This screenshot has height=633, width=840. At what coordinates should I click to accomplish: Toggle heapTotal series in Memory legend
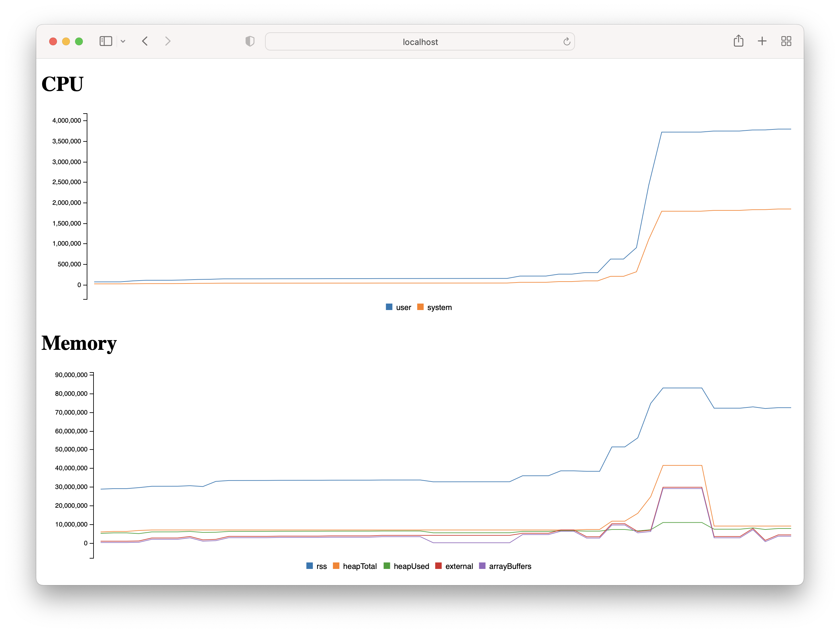359,566
